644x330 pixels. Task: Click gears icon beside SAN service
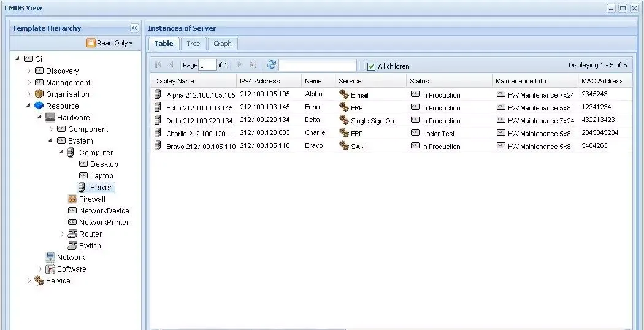pyautogui.click(x=343, y=145)
